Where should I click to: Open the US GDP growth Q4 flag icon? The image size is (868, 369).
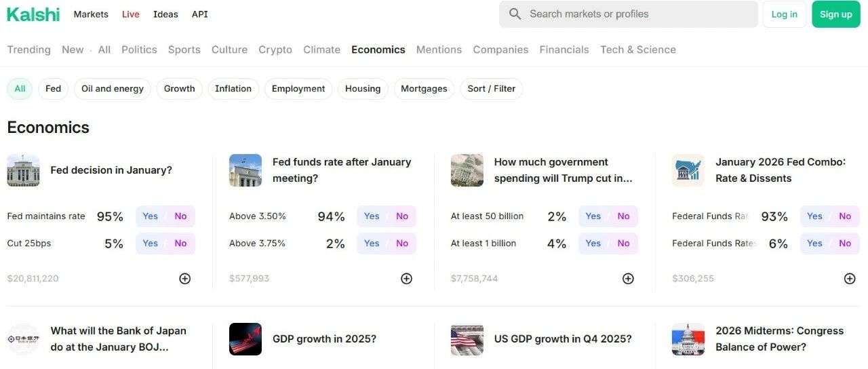467,339
